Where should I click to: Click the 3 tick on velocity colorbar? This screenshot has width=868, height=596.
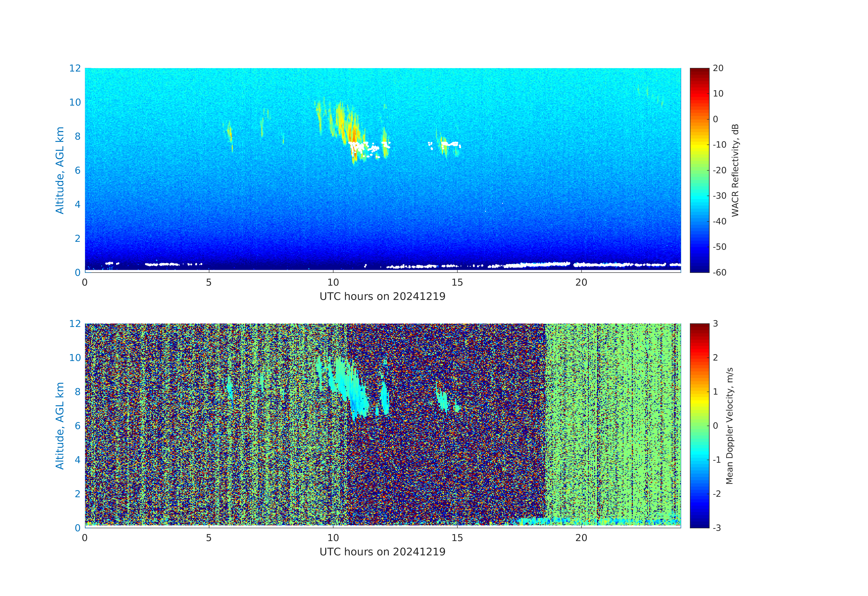[715, 324]
